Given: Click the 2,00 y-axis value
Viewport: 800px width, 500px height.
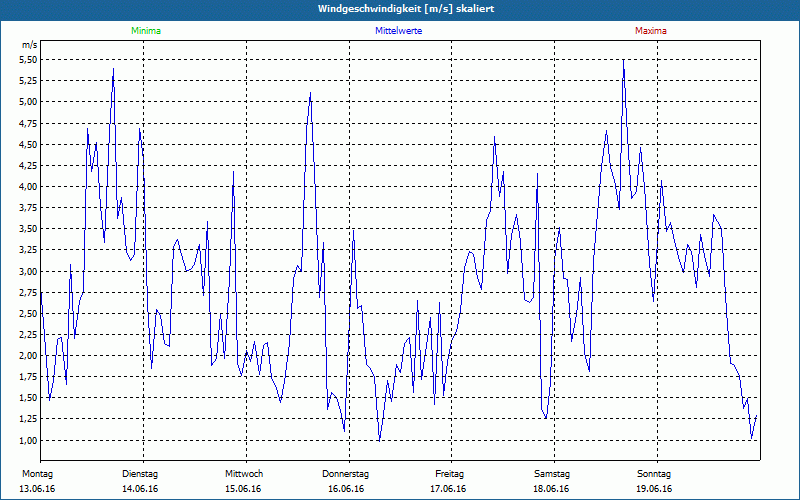Looking at the screenshot, I should pos(29,356).
